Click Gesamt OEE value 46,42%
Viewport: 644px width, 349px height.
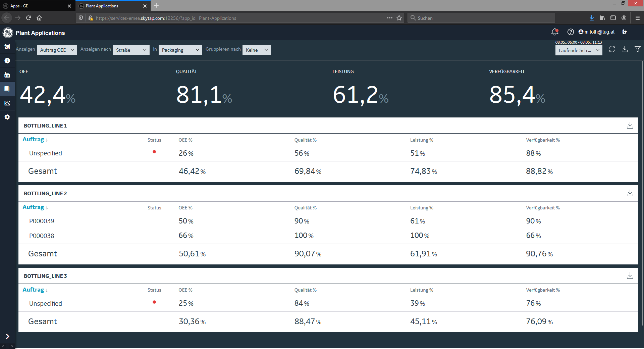coord(192,171)
